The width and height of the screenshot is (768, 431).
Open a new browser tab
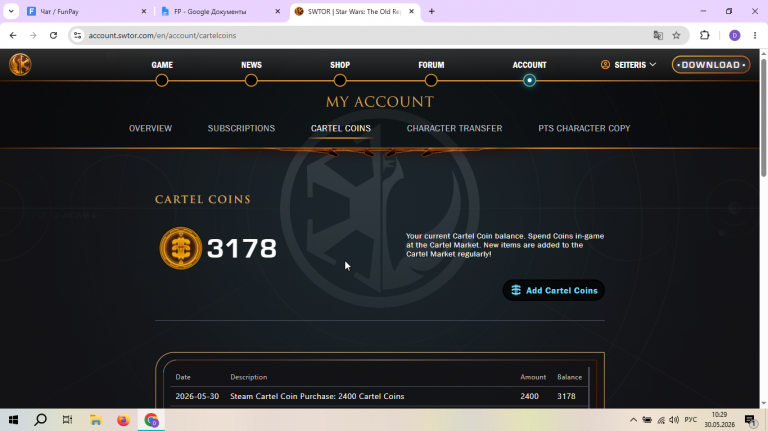(432, 11)
